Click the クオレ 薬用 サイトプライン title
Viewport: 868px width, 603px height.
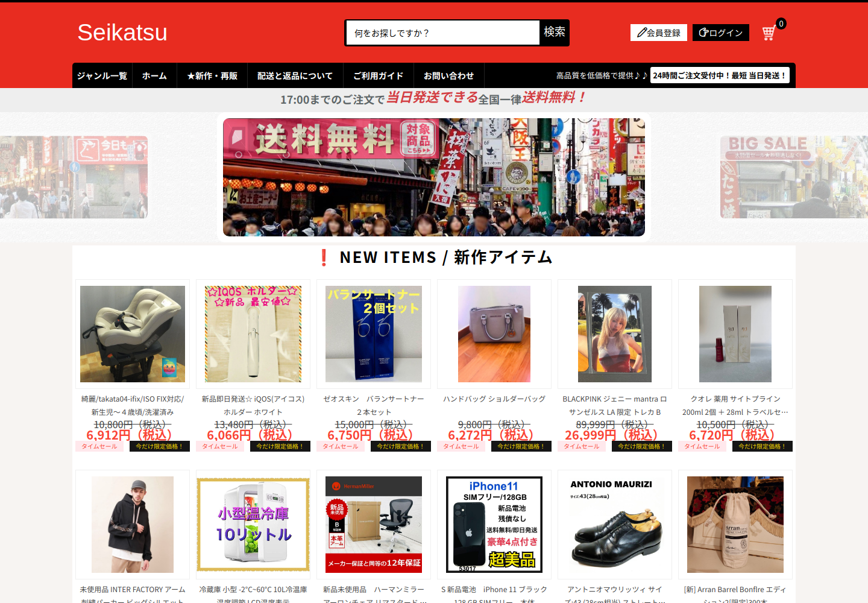735,405
